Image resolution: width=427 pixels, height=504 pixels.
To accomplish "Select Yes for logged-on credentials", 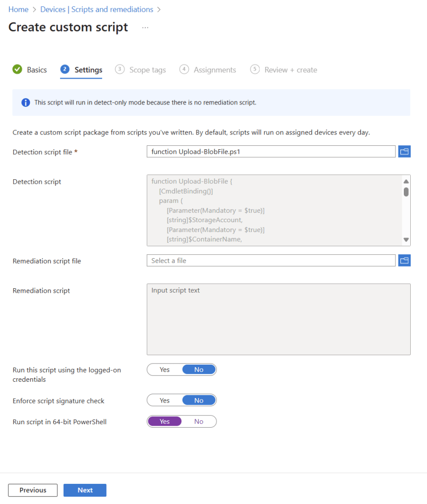I will pyautogui.click(x=165, y=370).
